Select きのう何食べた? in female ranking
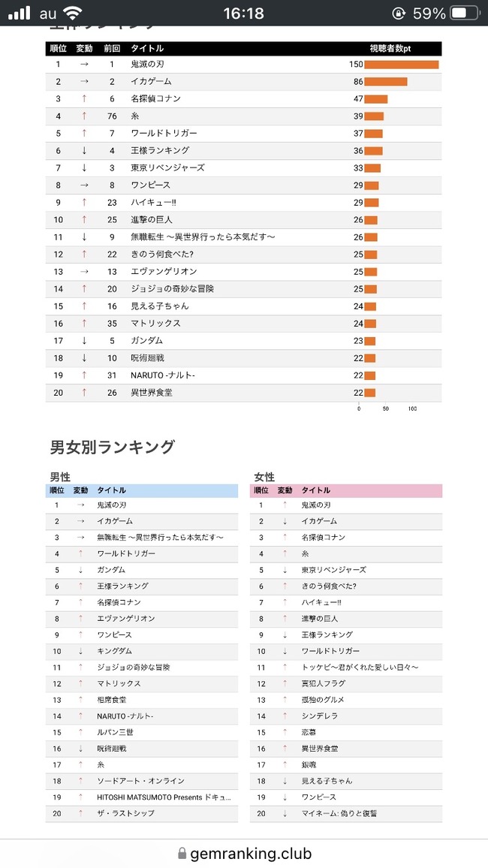The width and height of the screenshot is (488, 868). click(329, 586)
